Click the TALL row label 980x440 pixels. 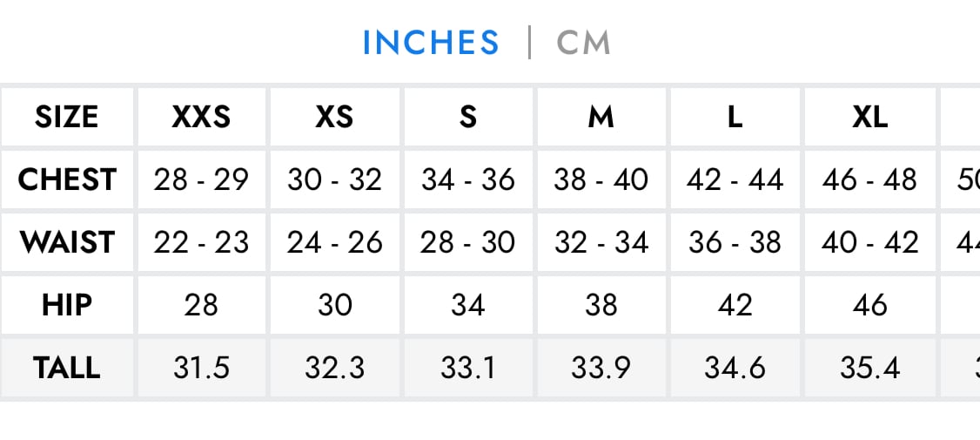(x=67, y=368)
